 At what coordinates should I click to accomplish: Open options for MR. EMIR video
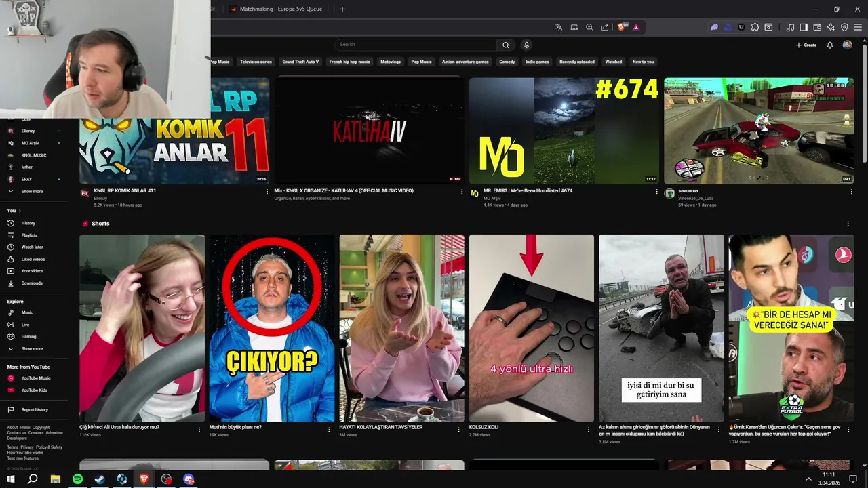(656, 191)
